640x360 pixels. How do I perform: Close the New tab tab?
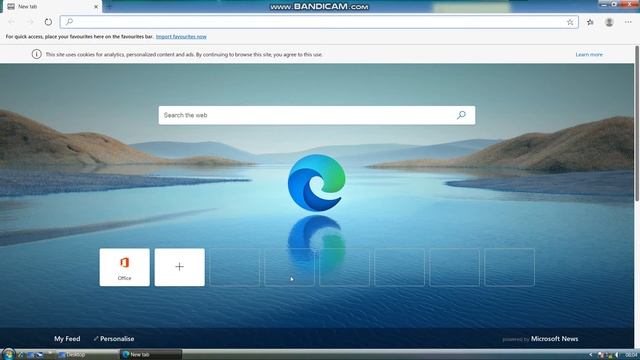[96, 7]
